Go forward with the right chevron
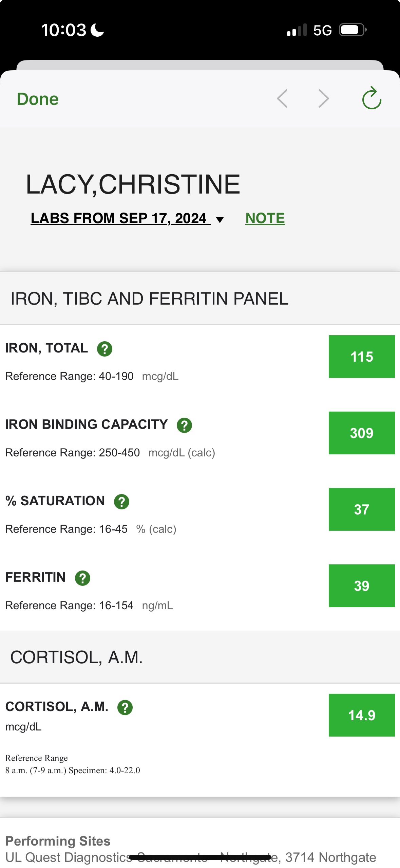Image resolution: width=400 pixels, height=868 pixels. [x=324, y=99]
